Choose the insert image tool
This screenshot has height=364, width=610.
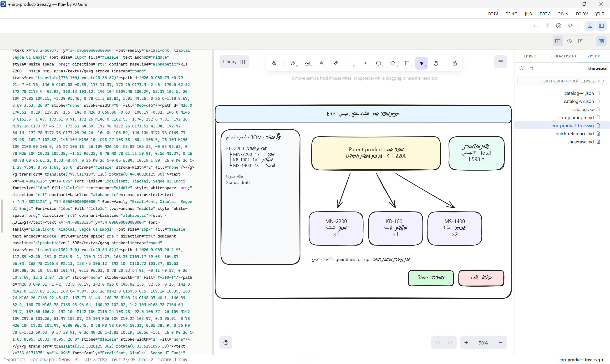tap(307, 63)
